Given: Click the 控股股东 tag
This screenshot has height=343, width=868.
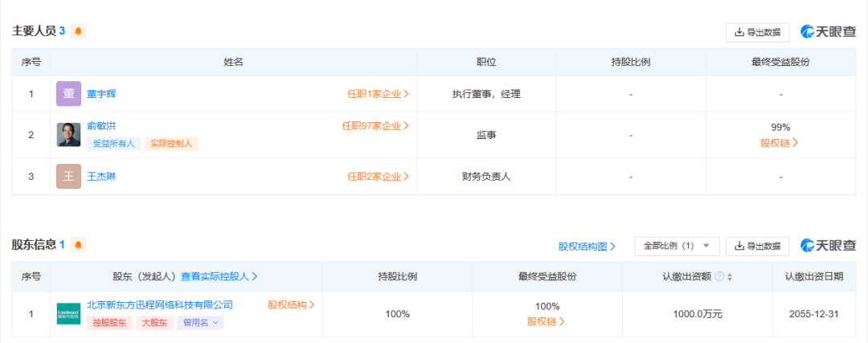Looking at the screenshot, I should point(109,323).
